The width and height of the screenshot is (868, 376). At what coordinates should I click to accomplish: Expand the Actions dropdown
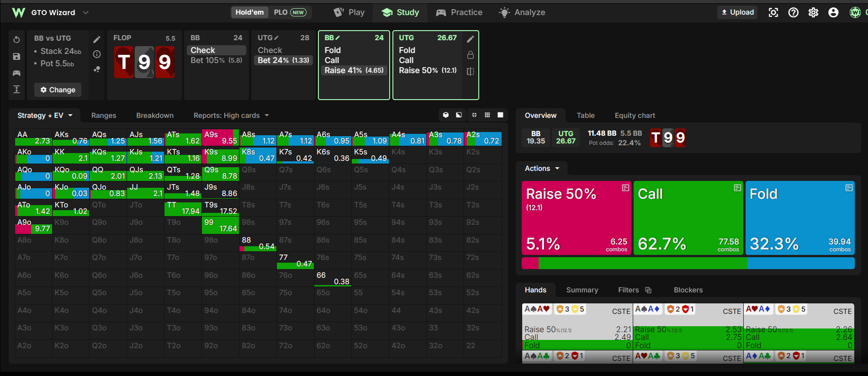click(542, 169)
